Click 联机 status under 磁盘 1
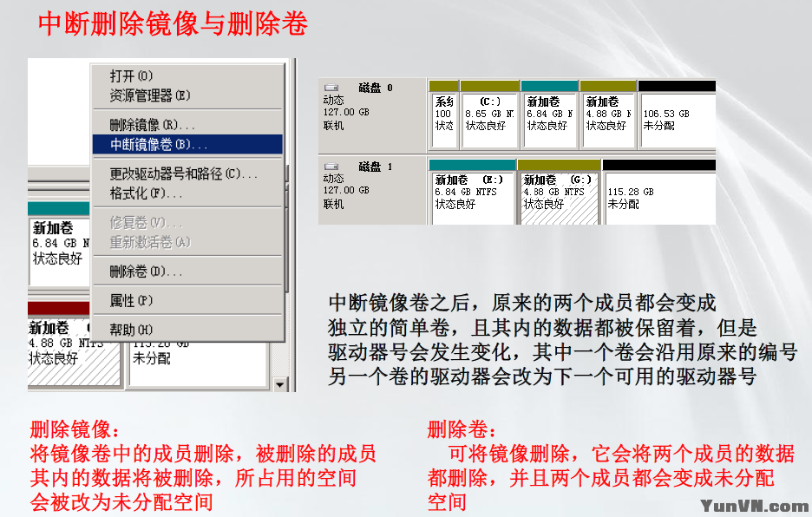 tap(333, 204)
